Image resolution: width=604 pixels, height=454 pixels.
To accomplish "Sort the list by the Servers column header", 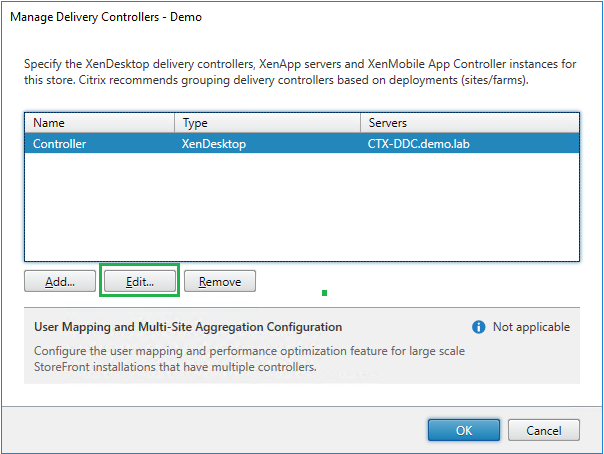I will 469,122.
